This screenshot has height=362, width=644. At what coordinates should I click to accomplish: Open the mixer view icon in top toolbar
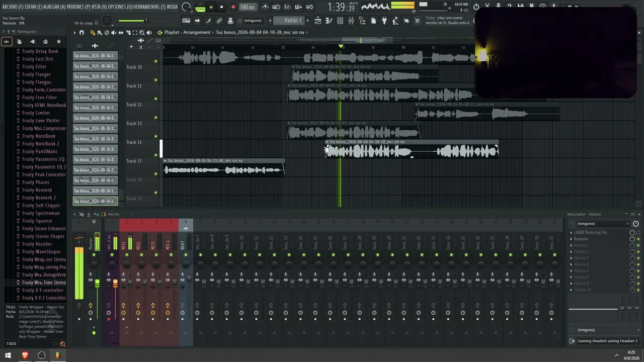351,21
